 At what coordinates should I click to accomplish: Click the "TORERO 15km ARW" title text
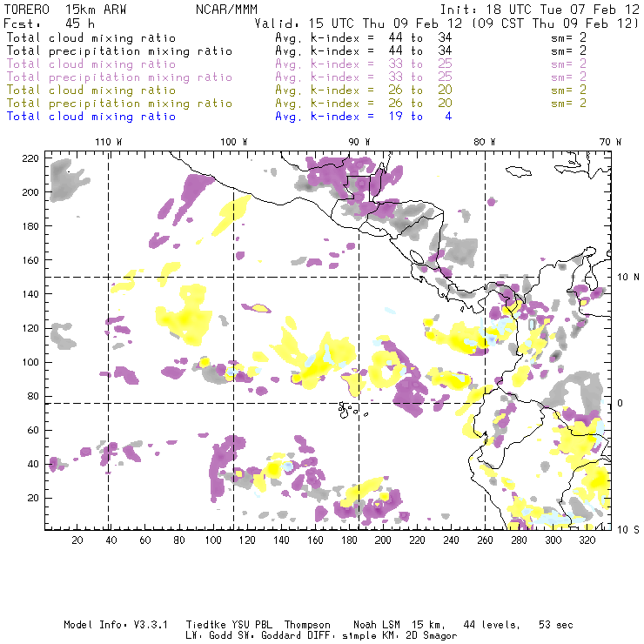click(64, 10)
